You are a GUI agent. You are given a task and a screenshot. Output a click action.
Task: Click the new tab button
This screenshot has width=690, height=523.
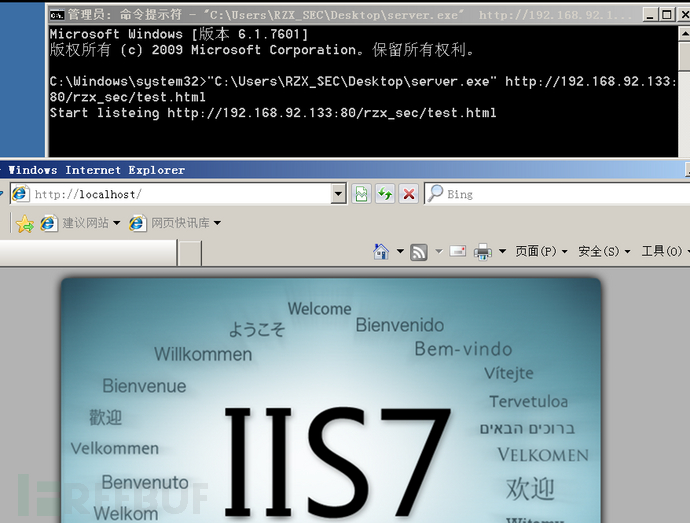190,253
